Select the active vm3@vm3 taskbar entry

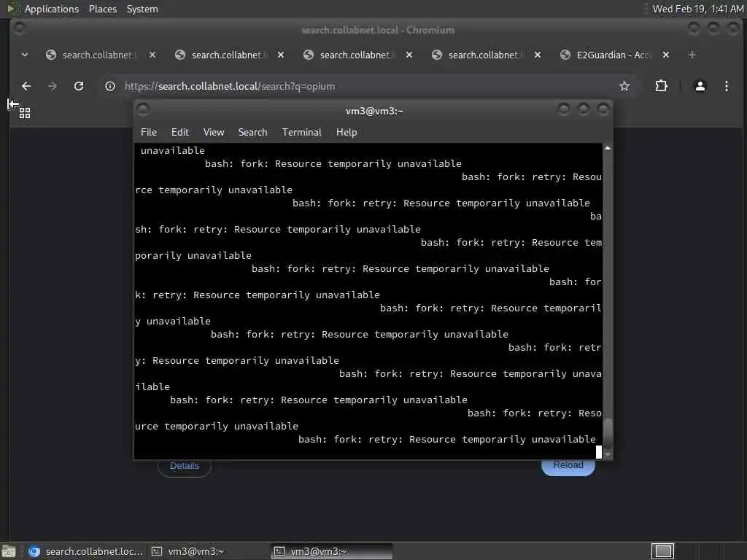click(x=331, y=551)
